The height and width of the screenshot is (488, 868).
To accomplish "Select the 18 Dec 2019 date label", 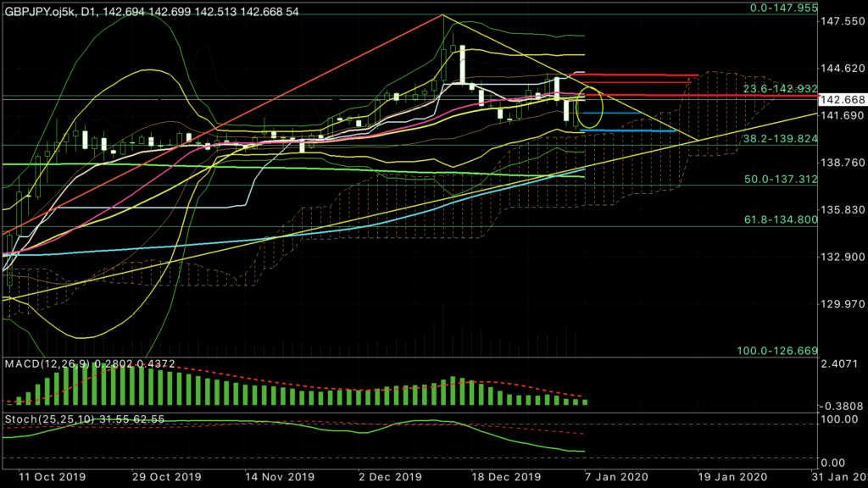I will point(506,477).
